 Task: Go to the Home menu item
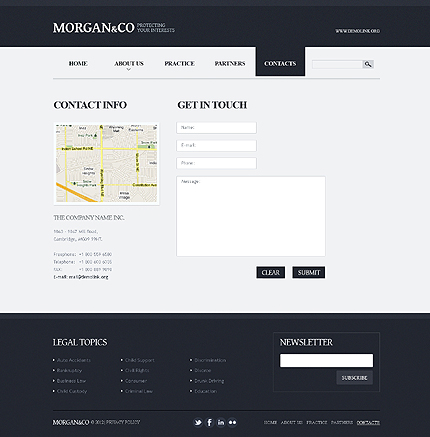[x=78, y=63]
